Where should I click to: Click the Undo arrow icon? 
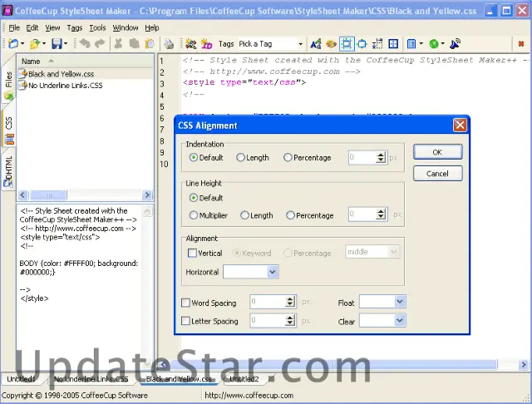(x=85, y=44)
